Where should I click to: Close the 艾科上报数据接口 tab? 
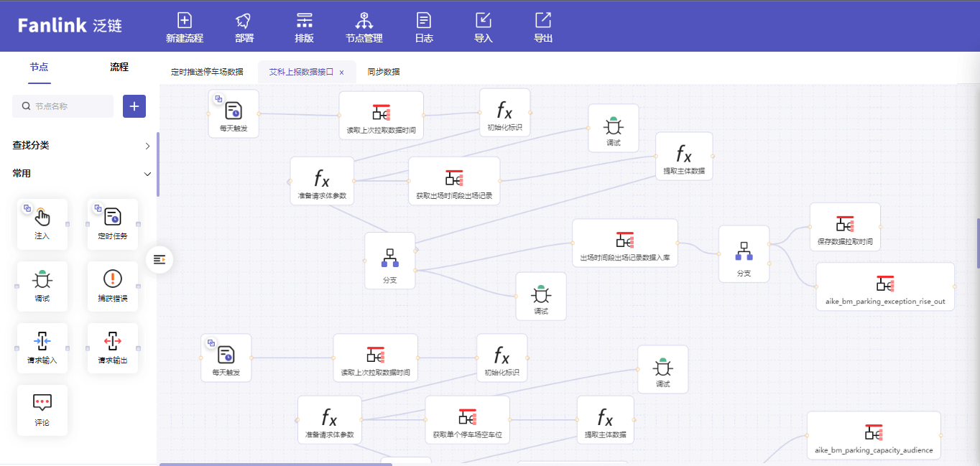[341, 73]
